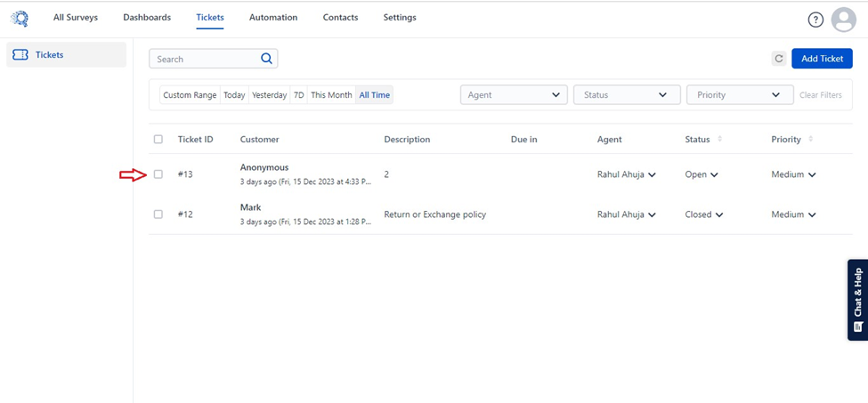Viewport: 868px width, 403px height.
Task: Open the Priority filter dropdown
Action: coord(739,95)
